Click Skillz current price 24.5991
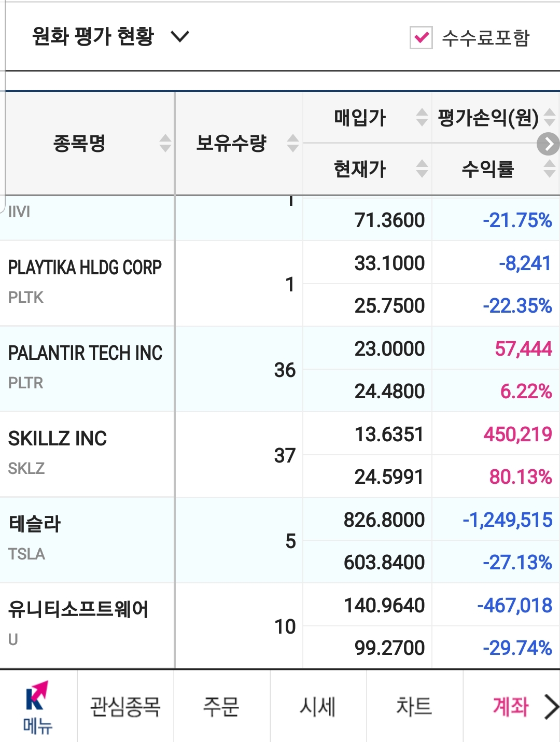The width and height of the screenshot is (560, 742). click(389, 477)
